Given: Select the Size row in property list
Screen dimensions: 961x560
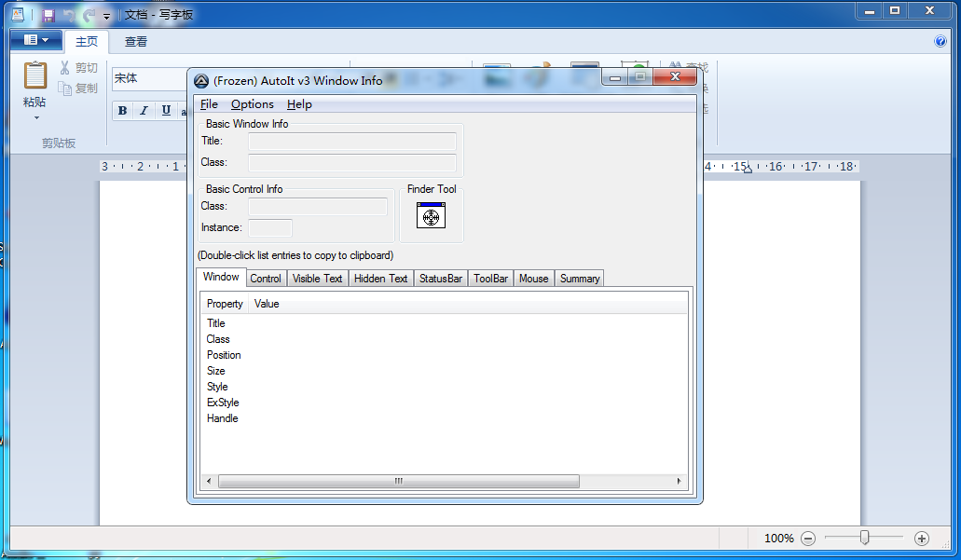Looking at the screenshot, I should [x=215, y=371].
